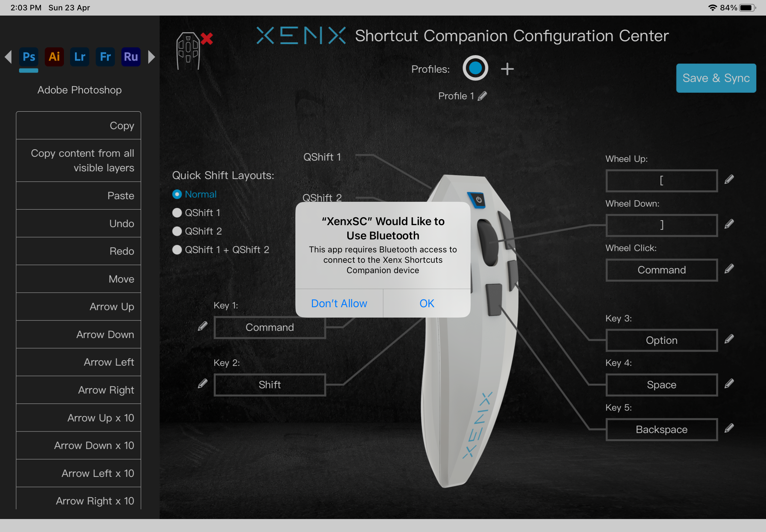Click the Wheel Up '[' field
The image size is (766, 532).
point(661,181)
